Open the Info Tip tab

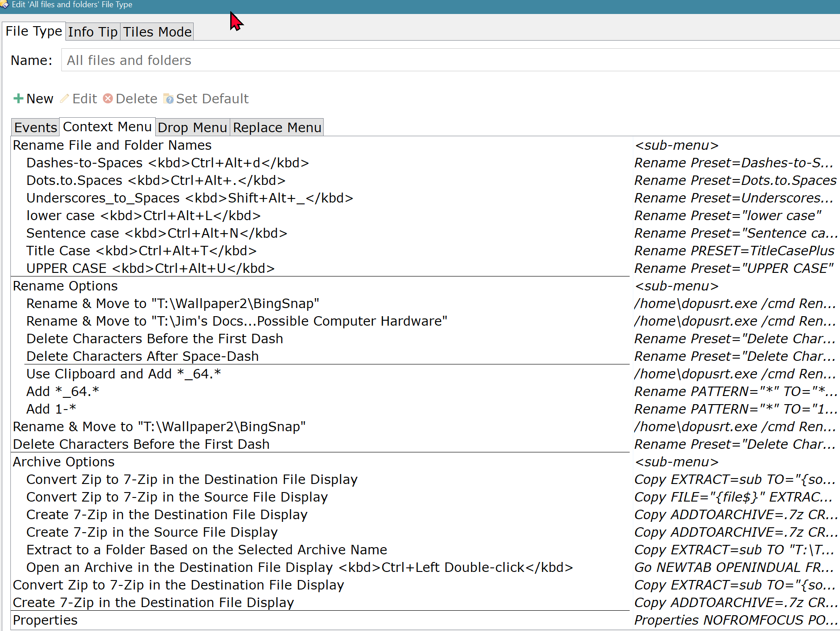coord(93,32)
